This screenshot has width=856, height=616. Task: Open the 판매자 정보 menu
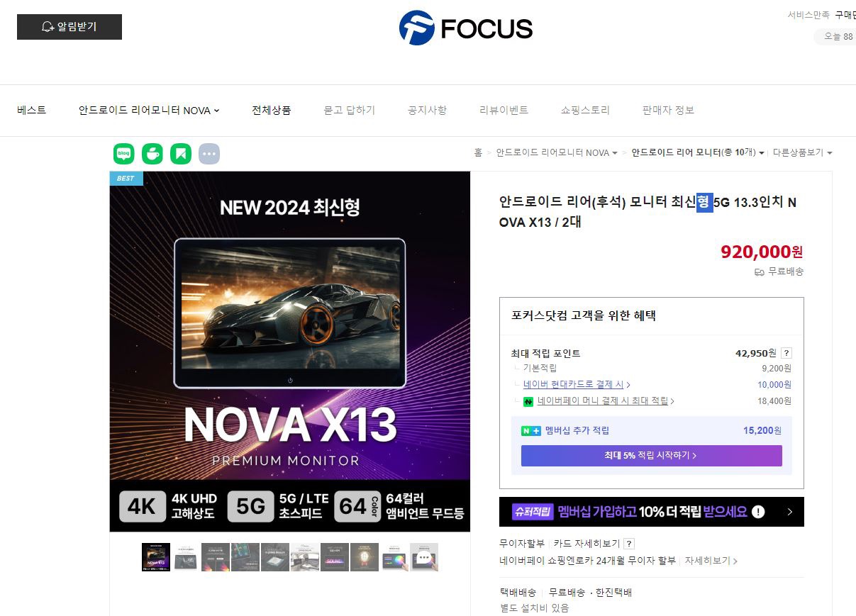669,111
